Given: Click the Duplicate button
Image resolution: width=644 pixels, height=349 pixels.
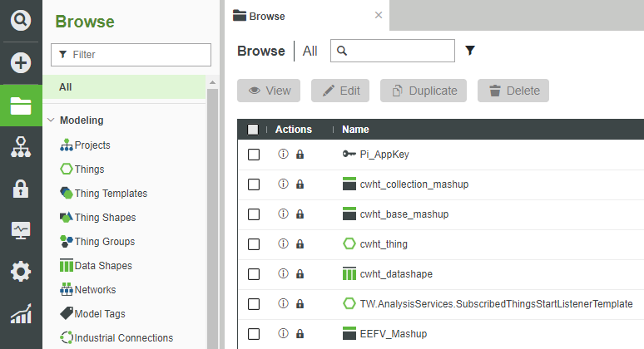Looking at the screenshot, I should tap(424, 91).
